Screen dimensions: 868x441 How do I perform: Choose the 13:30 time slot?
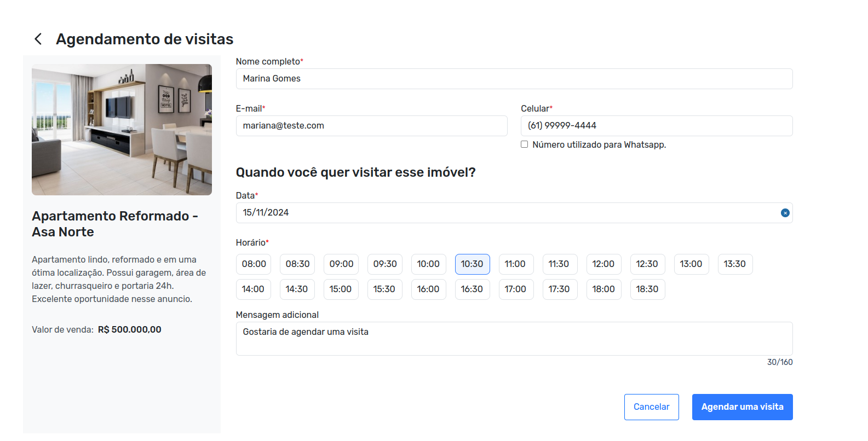734,264
